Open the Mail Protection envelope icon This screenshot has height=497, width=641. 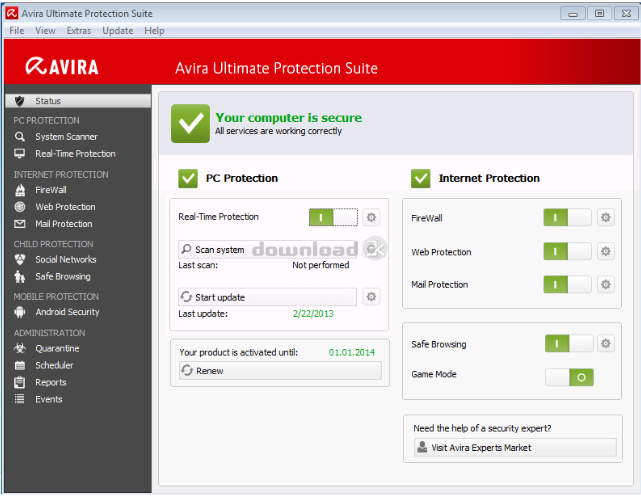click(19, 224)
